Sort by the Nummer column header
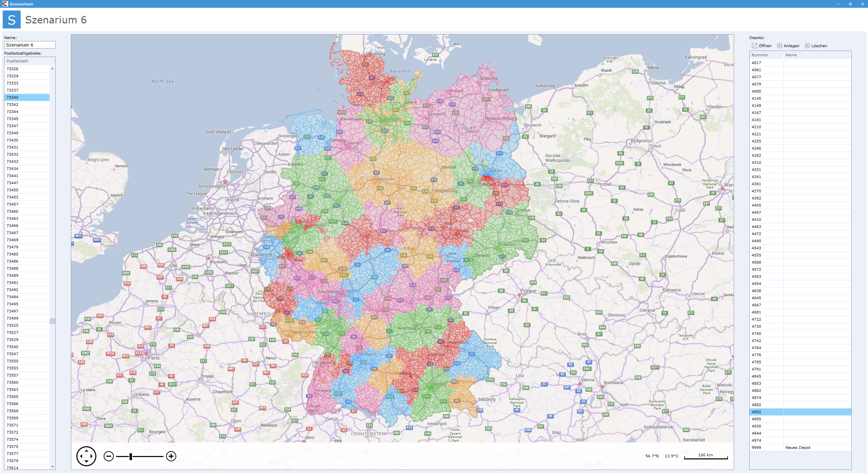 pos(760,55)
